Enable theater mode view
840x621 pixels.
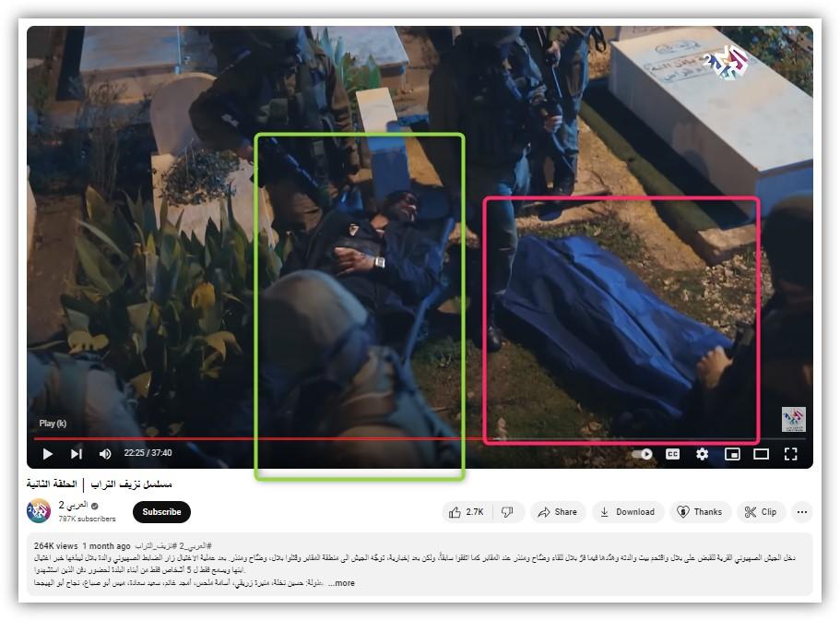762,454
